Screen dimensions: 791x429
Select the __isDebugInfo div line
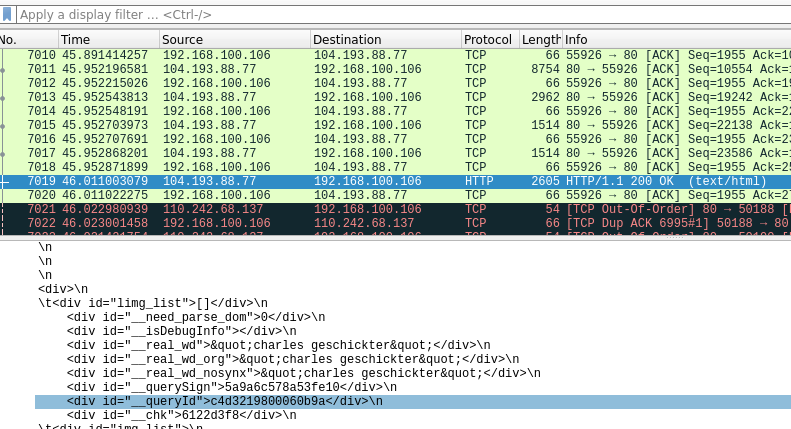tap(182, 332)
